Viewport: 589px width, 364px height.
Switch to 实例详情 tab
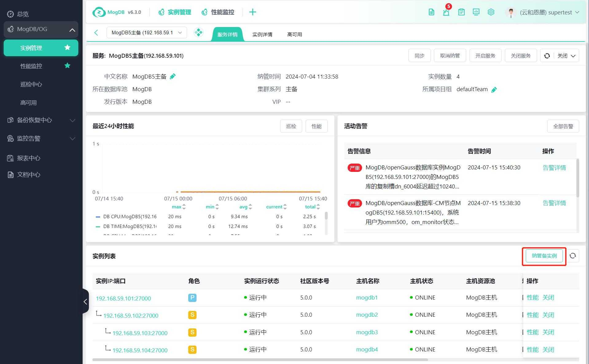tap(262, 34)
